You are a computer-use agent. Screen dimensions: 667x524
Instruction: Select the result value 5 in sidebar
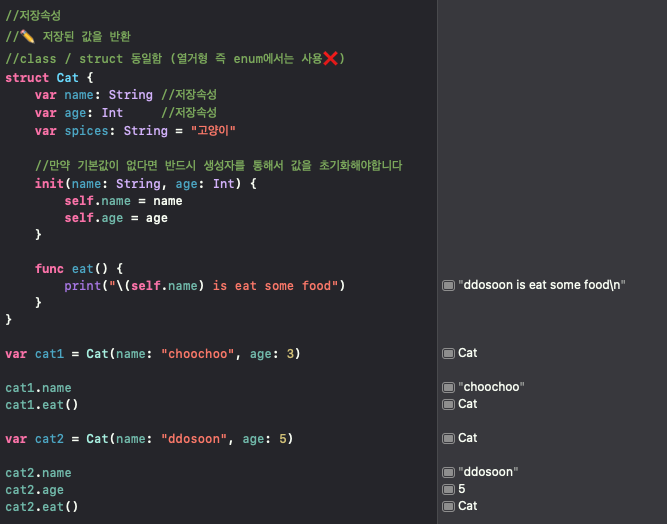tap(462, 489)
